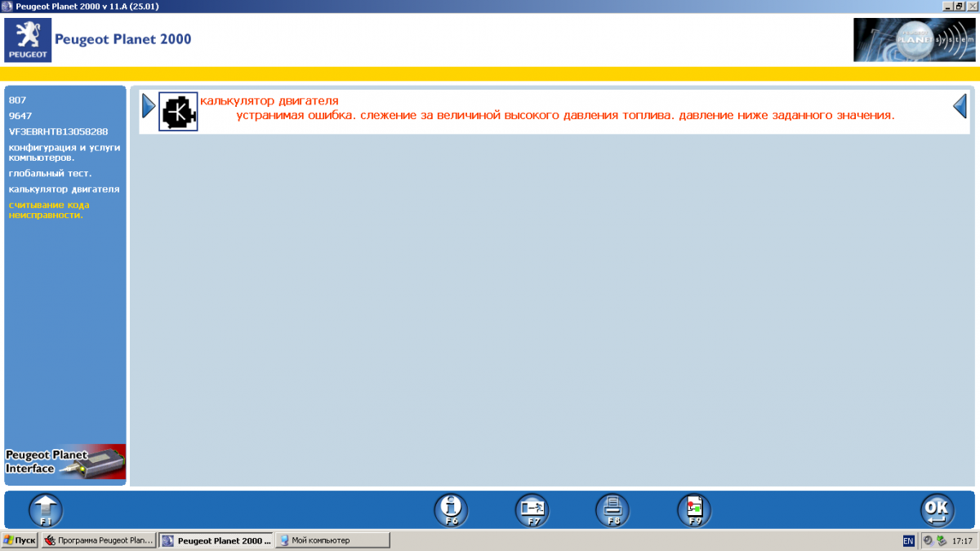Click vehicle model 807 in sidebar
The width and height of the screenshot is (980, 551).
coord(17,100)
